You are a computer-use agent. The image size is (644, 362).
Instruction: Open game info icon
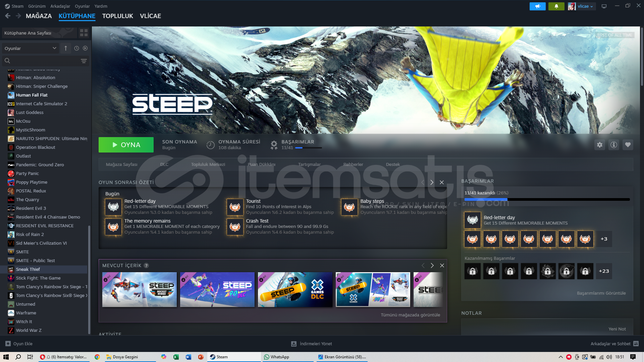(x=614, y=145)
